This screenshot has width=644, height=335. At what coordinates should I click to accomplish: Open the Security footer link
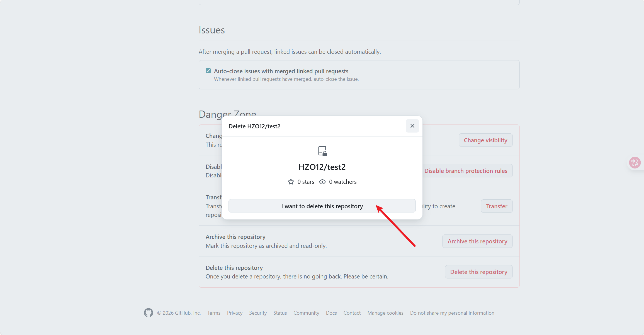[x=258, y=313]
